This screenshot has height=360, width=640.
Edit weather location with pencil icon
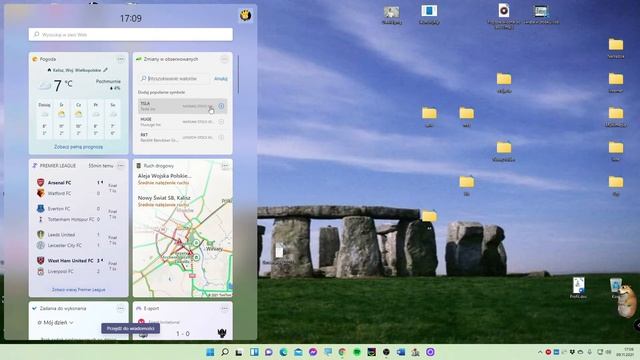pos(106,70)
